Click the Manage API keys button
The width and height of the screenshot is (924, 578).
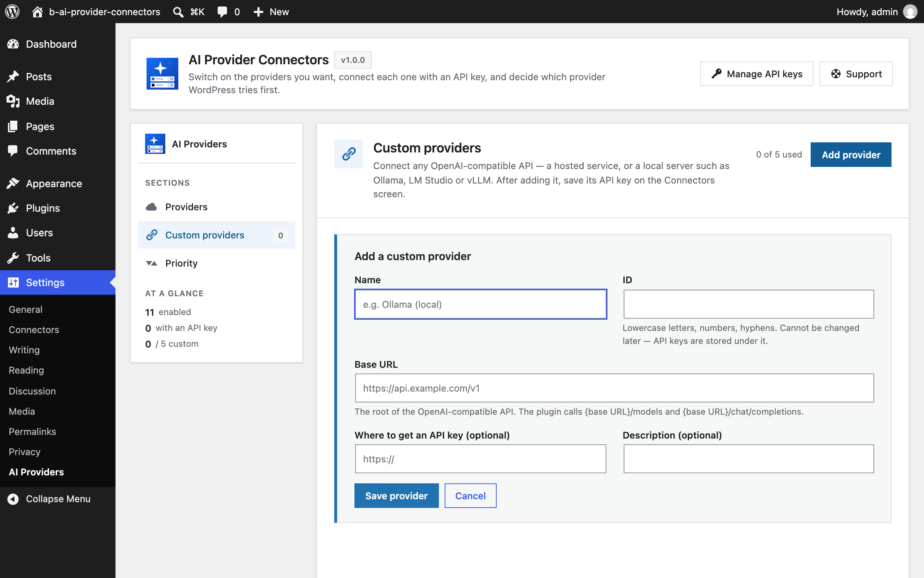point(757,74)
